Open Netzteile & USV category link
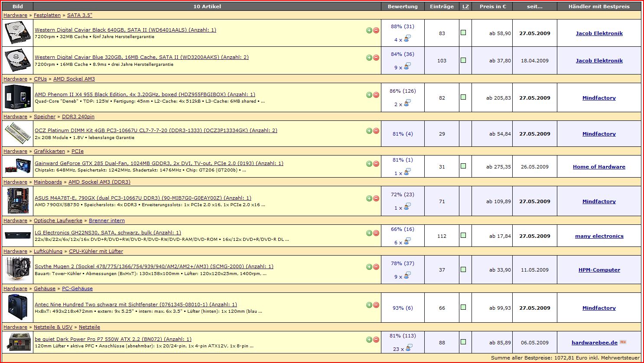The height and width of the screenshot is (363, 644). [x=53, y=327]
